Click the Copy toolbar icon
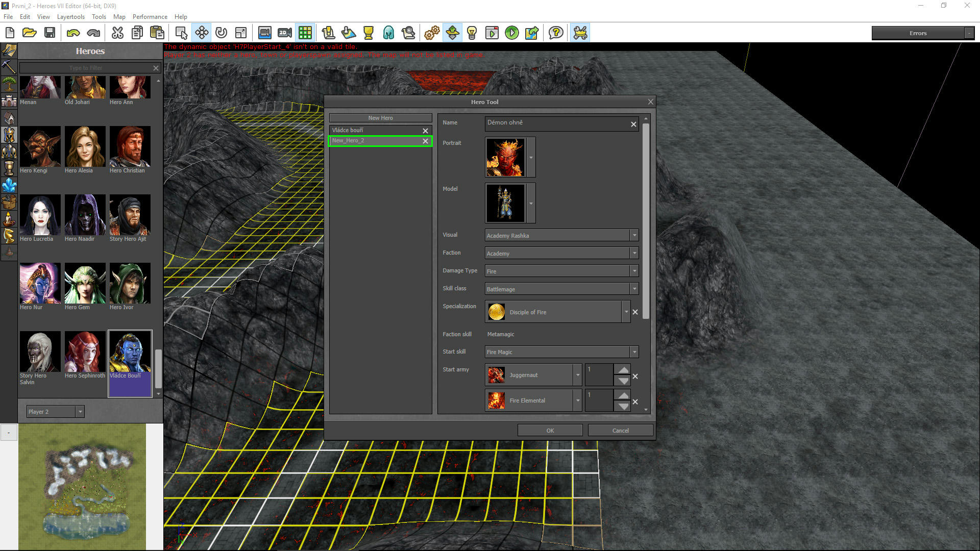This screenshot has height=551, width=980. [137, 33]
